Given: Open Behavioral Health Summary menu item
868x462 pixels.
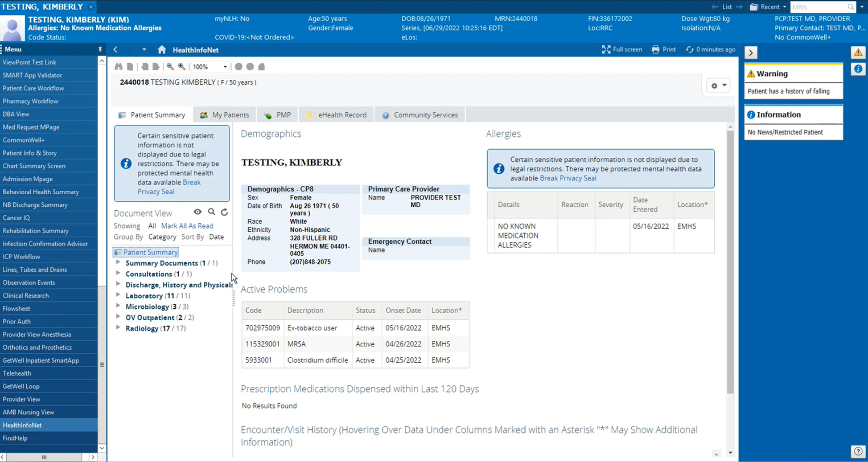Looking at the screenshot, I should 41,192.
